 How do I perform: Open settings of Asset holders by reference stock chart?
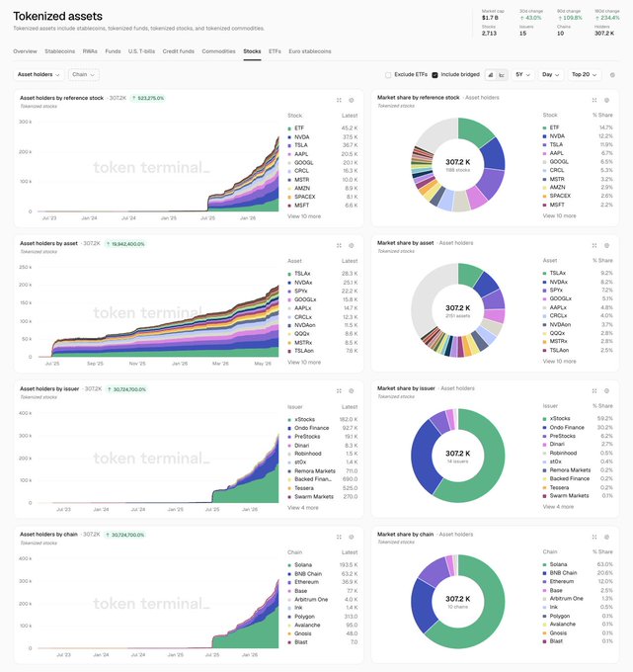click(352, 100)
